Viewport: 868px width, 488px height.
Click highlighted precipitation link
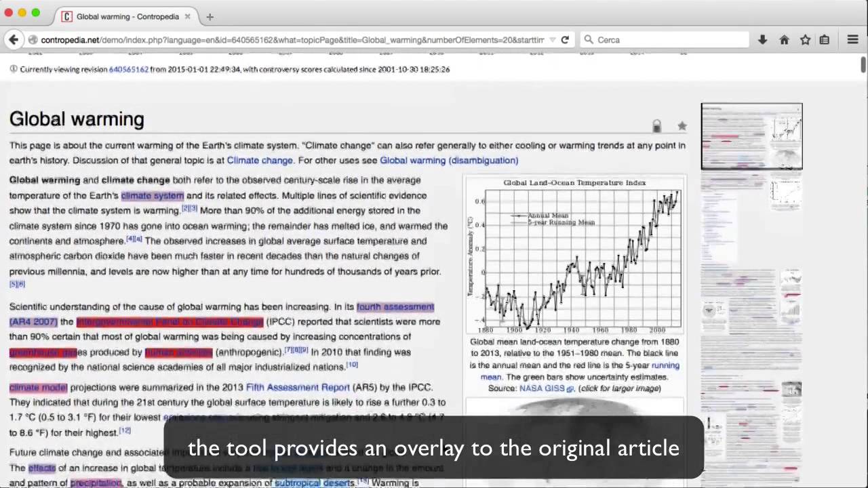click(96, 483)
